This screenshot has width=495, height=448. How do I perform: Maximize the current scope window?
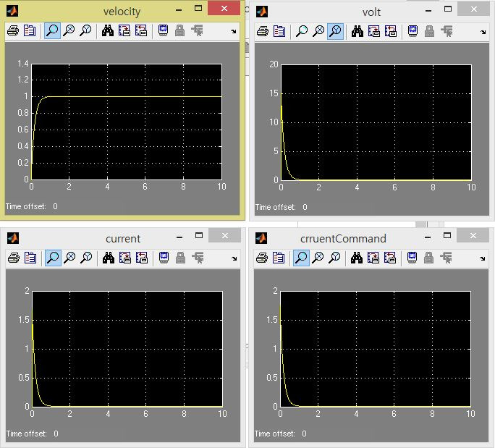pyautogui.click(x=199, y=235)
